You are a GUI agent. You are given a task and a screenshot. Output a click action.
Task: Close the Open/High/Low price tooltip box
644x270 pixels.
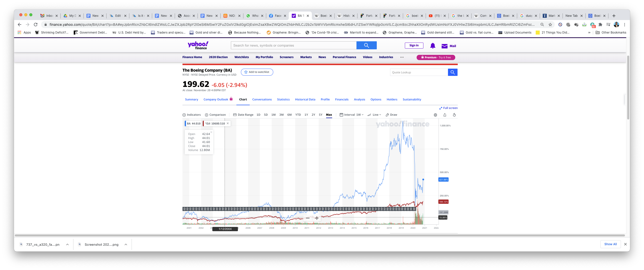click(211, 132)
